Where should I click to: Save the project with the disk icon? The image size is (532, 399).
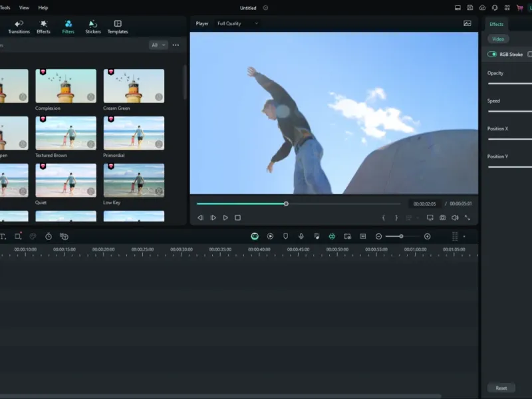[470, 7]
